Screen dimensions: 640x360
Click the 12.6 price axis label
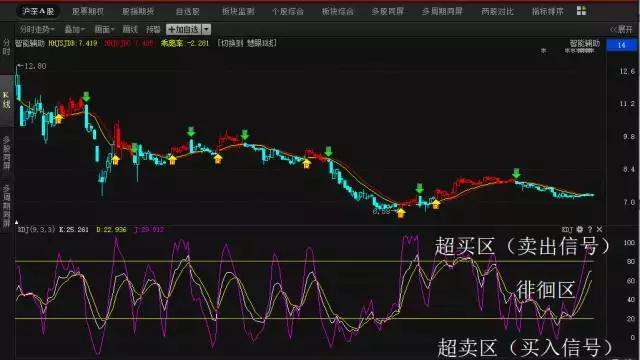point(627,71)
